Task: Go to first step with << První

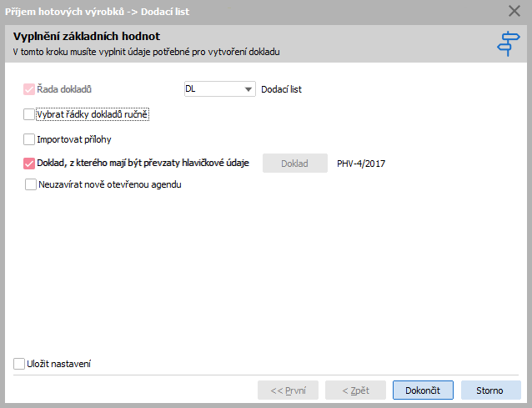Action: pos(288,390)
